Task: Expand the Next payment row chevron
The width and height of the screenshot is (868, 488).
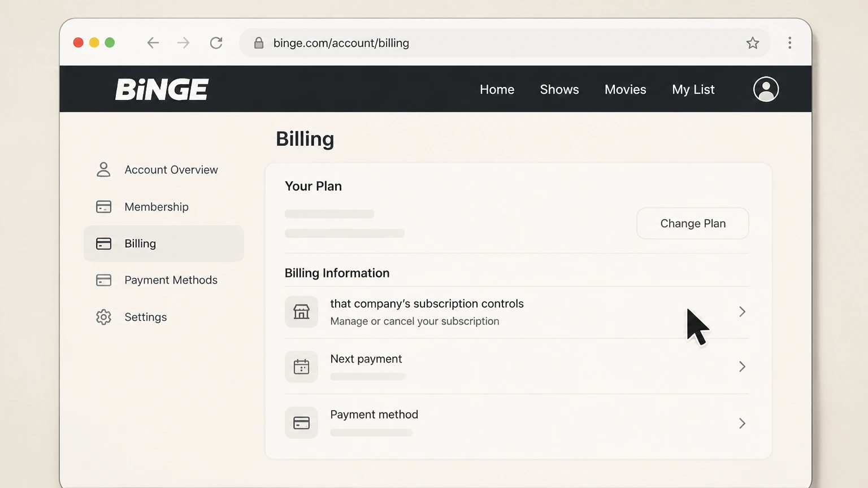Action: coord(742,367)
